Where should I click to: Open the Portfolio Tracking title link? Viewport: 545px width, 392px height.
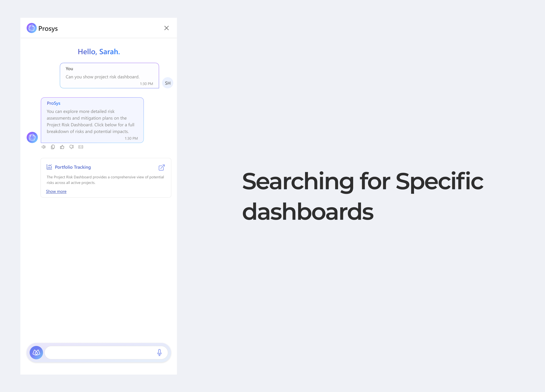pos(73,167)
